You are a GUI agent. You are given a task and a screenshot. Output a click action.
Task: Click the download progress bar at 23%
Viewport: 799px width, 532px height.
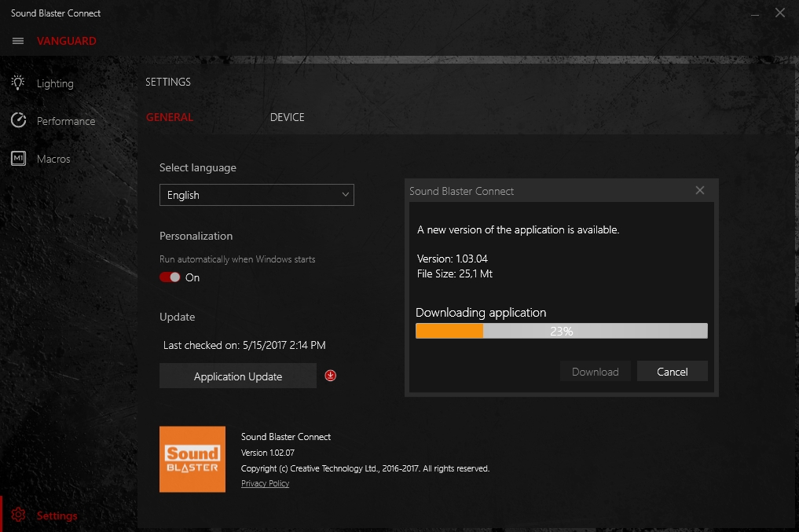pyautogui.click(x=562, y=331)
